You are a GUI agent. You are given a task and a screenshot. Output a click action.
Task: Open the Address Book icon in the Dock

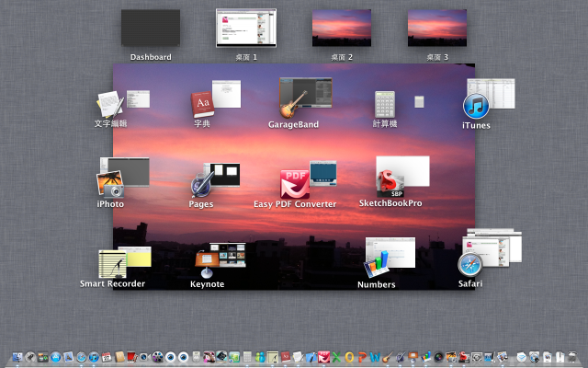(119, 357)
